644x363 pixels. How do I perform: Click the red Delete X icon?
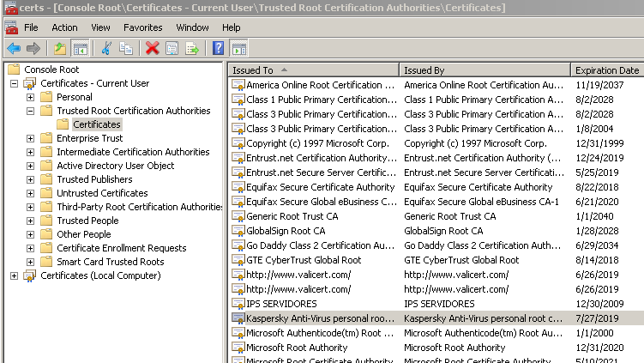pyautogui.click(x=153, y=49)
